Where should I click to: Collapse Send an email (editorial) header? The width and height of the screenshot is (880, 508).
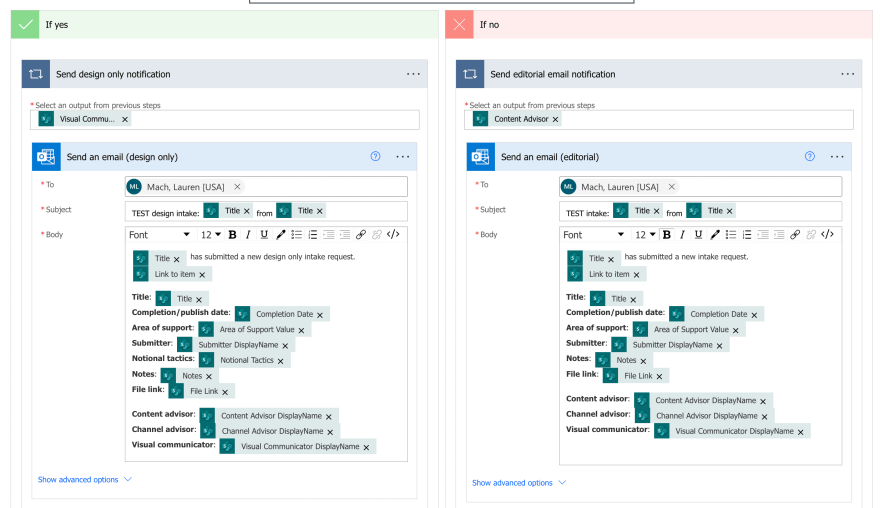(659, 157)
